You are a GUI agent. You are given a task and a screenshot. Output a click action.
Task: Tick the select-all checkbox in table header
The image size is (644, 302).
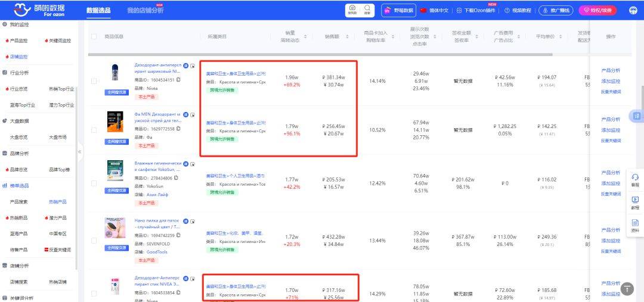pyautogui.click(x=94, y=36)
